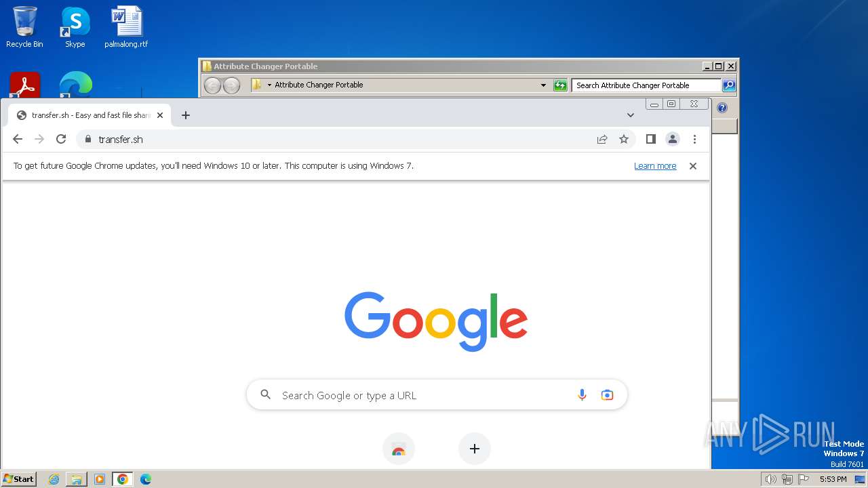Start voice search microphone
Image resolution: width=868 pixels, height=488 pixels.
pos(582,395)
